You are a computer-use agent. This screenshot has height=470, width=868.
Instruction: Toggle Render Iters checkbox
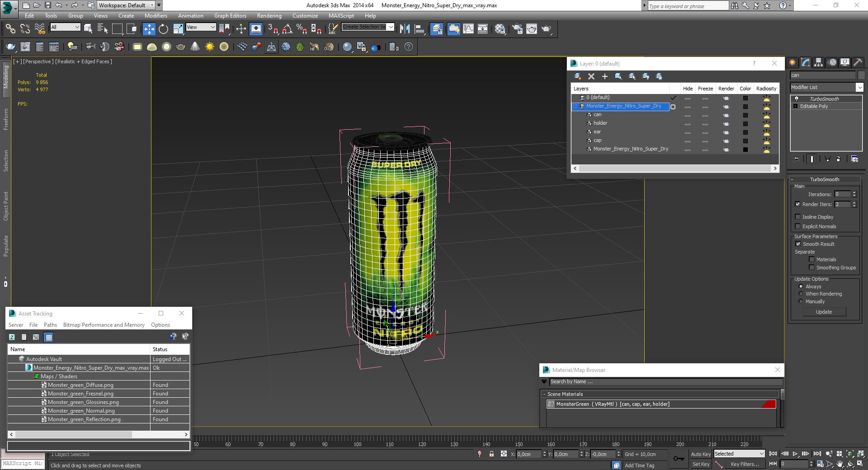[x=798, y=204]
